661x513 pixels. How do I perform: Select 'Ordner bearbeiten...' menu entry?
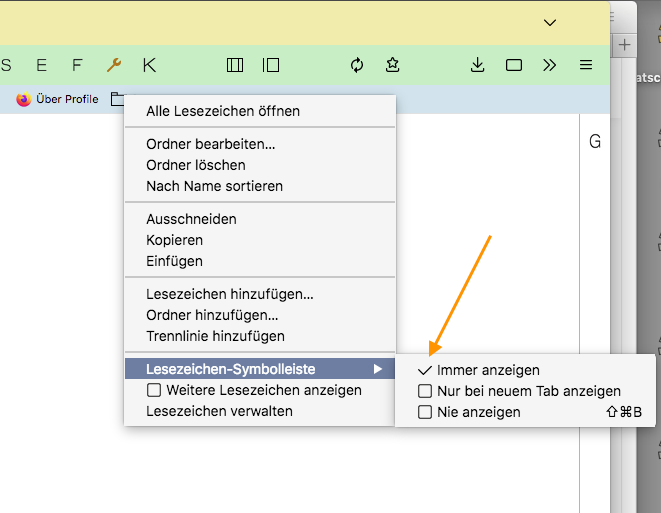(211, 144)
